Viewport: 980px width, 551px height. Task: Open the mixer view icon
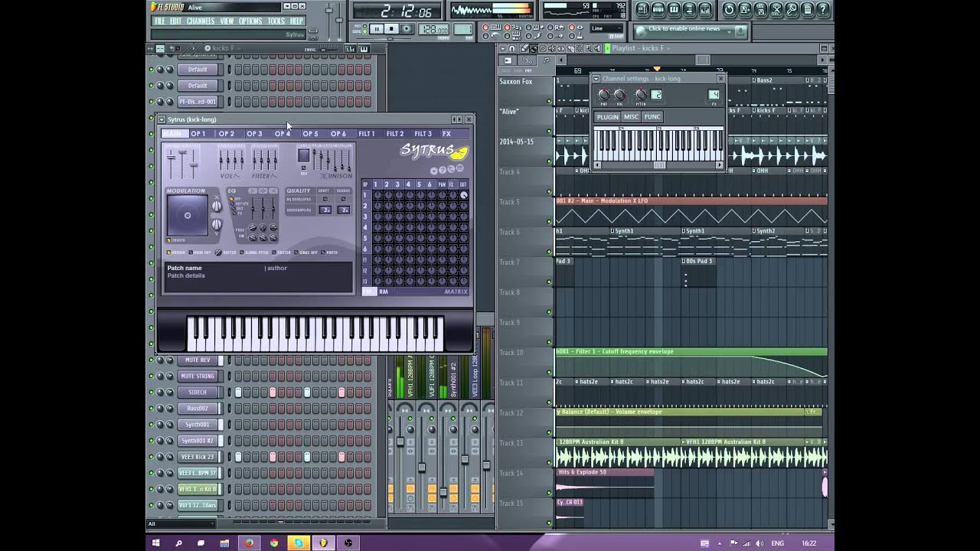(704, 9)
